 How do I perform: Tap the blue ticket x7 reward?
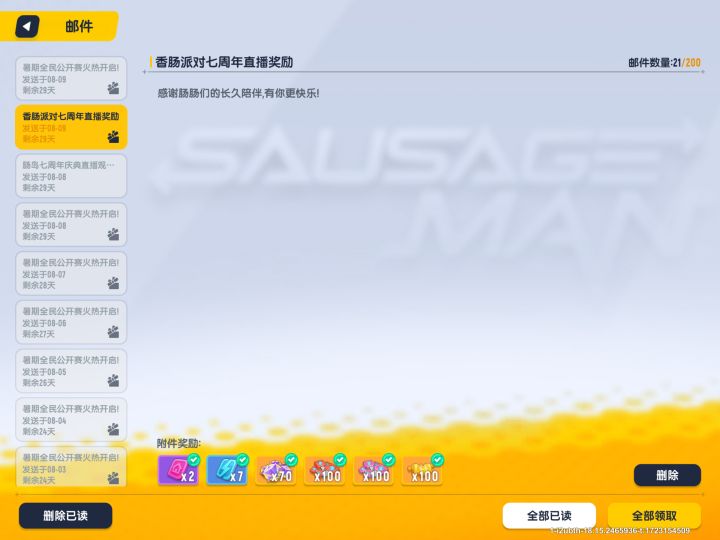[x=227, y=470]
